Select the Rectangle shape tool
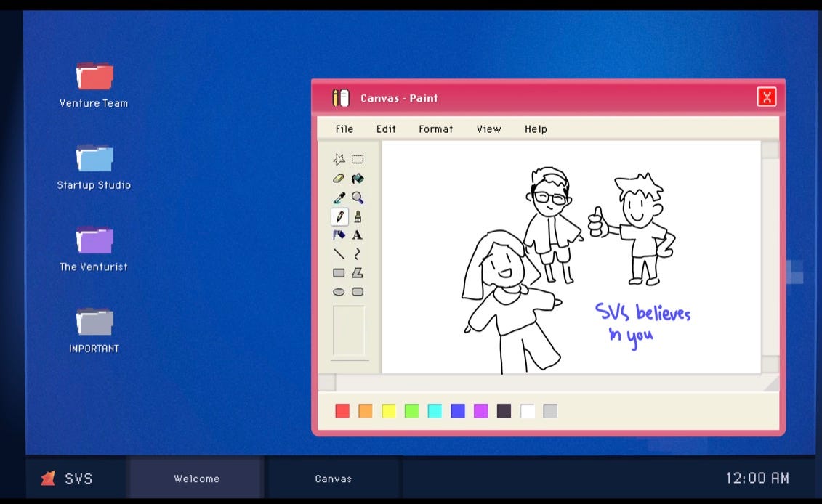822x504 pixels. tap(339, 273)
